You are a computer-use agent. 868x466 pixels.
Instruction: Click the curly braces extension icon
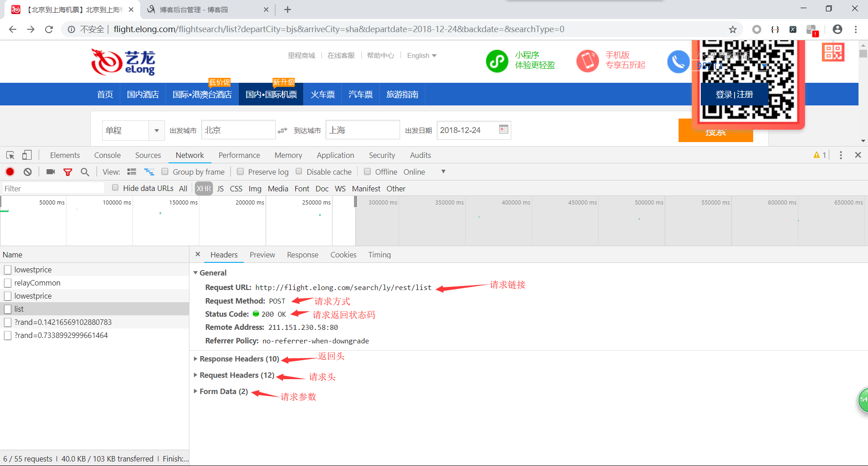click(775, 29)
